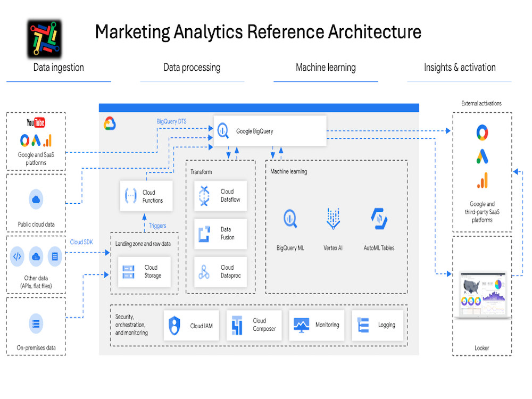Click the document icon in Other data
532x399 pixels.
[55, 256]
